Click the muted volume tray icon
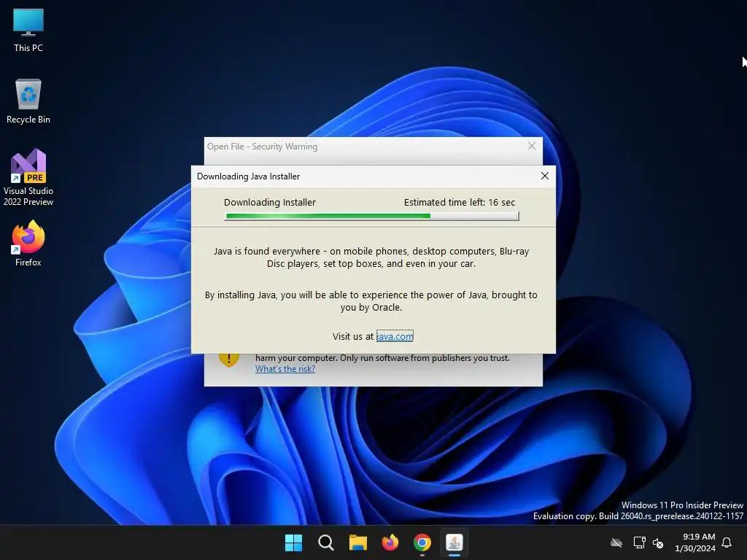Screen dimensions: 747x560 click(x=658, y=542)
